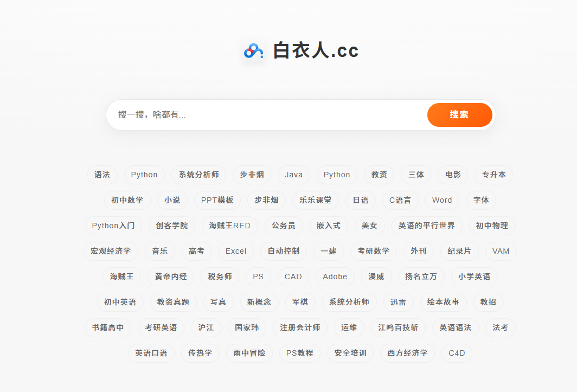The image size is (577, 392).
Task: Open the CAD tag
Action: [293, 277]
